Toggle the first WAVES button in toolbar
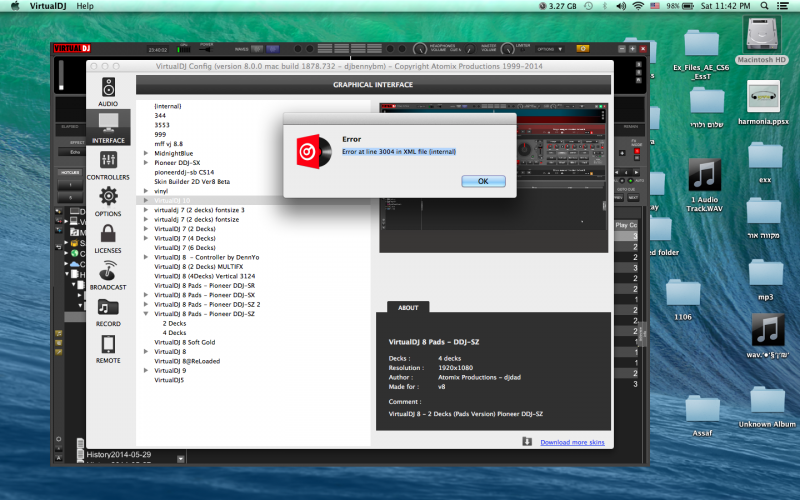800x500 pixels. [257, 49]
